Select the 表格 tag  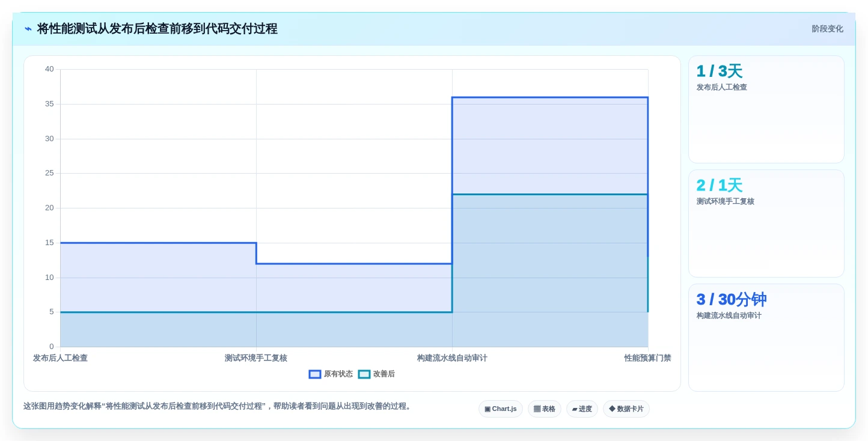coord(545,409)
